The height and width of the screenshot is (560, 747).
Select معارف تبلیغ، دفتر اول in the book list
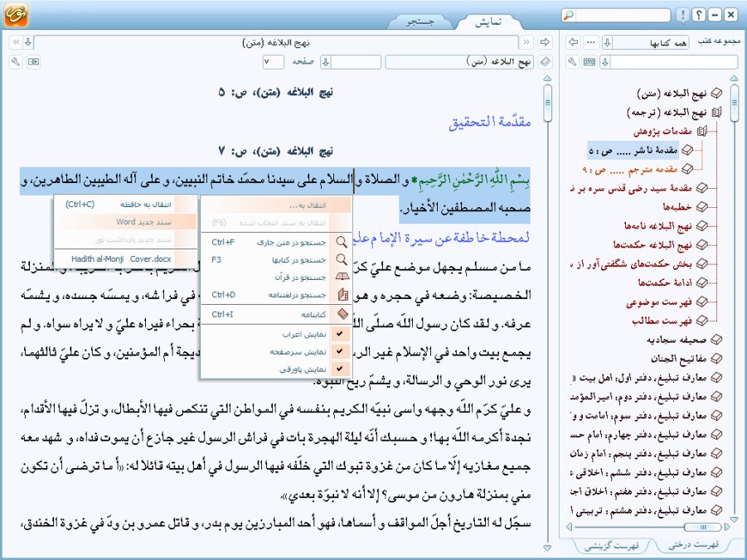tap(639, 378)
